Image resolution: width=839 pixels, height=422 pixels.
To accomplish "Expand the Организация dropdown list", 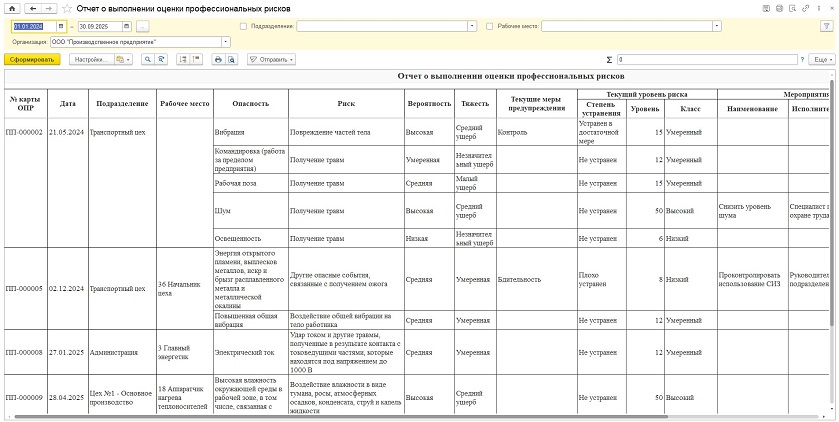I will click(x=226, y=42).
